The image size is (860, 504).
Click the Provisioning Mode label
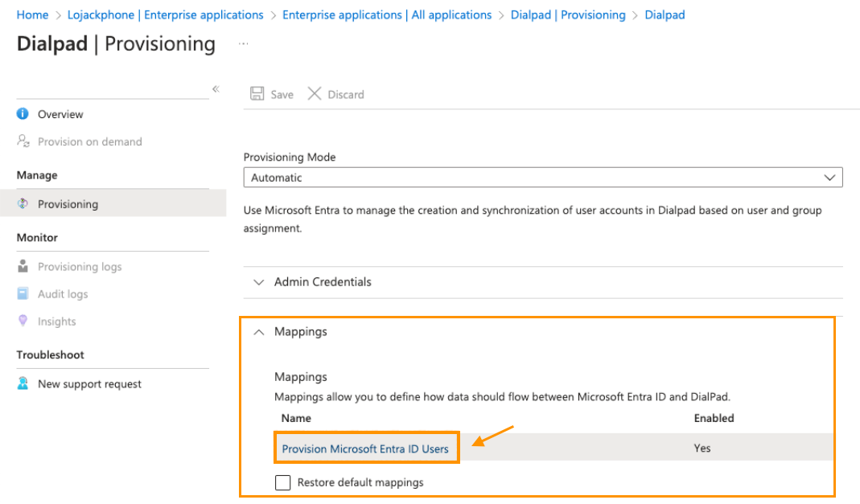click(290, 158)
